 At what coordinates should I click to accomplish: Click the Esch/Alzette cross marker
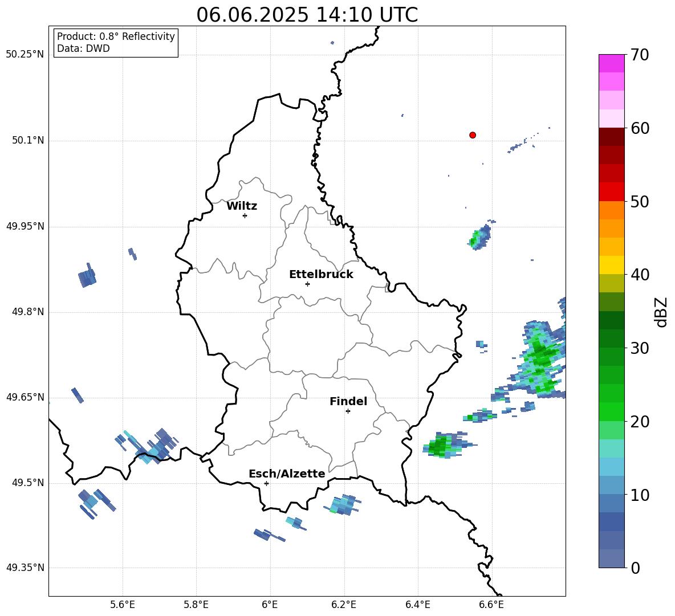(x=266, y=483)
